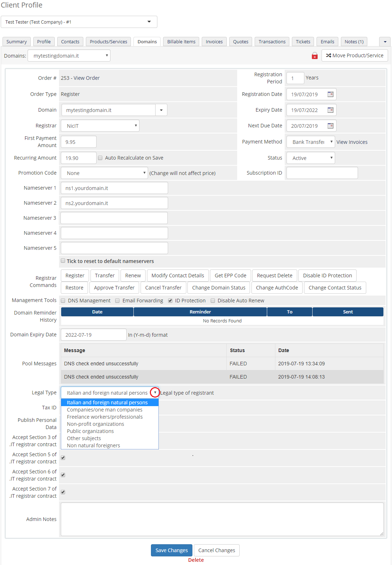Open the Next Due Date calendar picker
Screen dimensions: 392x565
tap(330, 126)
